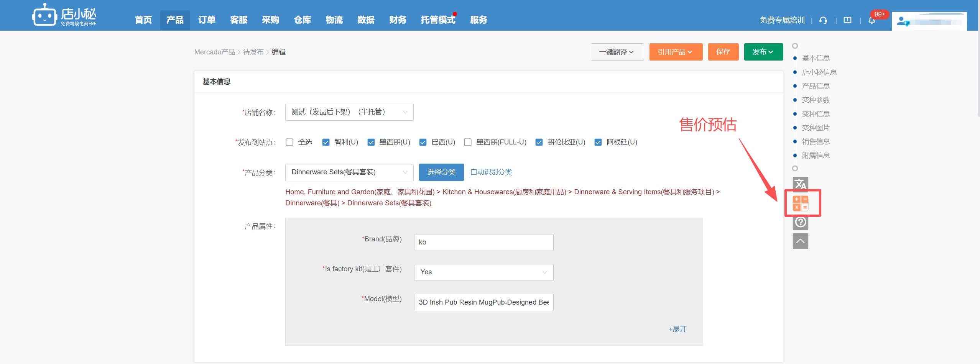Open the 物流 navigation menu
Screen dimensions: 980x364
coord(334,20)
